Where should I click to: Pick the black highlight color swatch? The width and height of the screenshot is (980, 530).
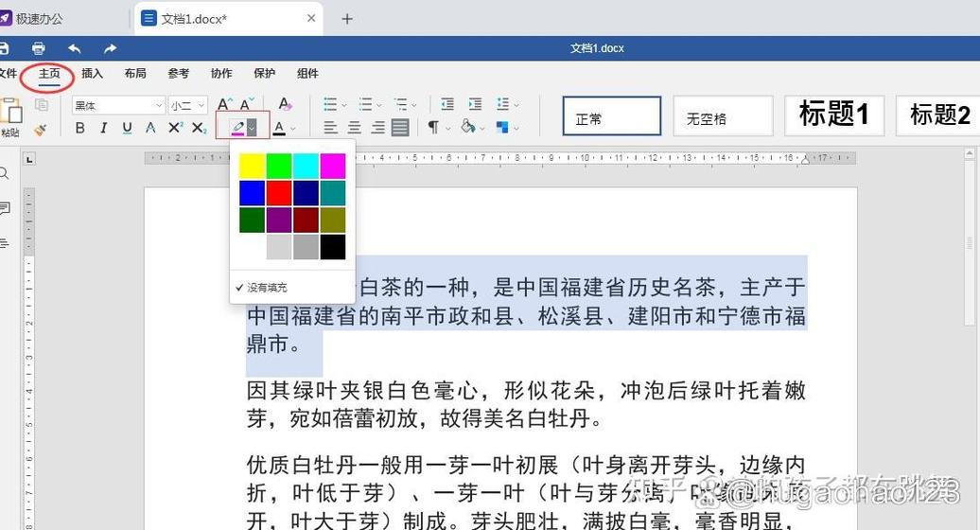pos(333,247)
